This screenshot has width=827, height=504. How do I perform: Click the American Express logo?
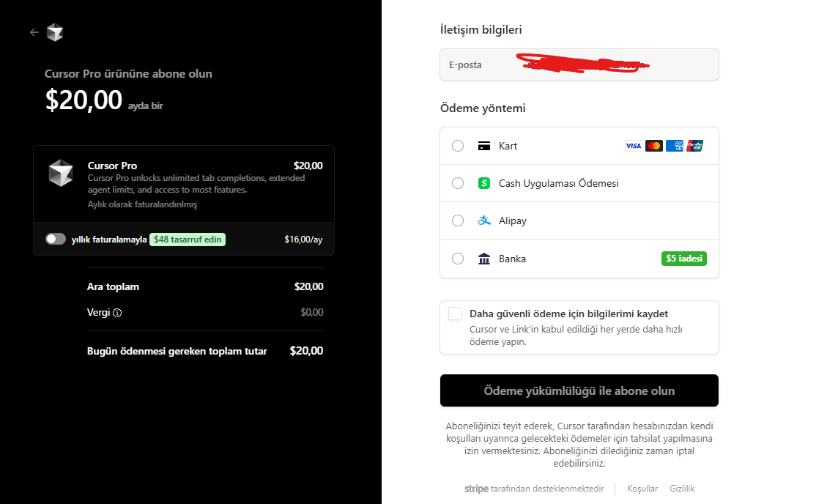(675, 146)
